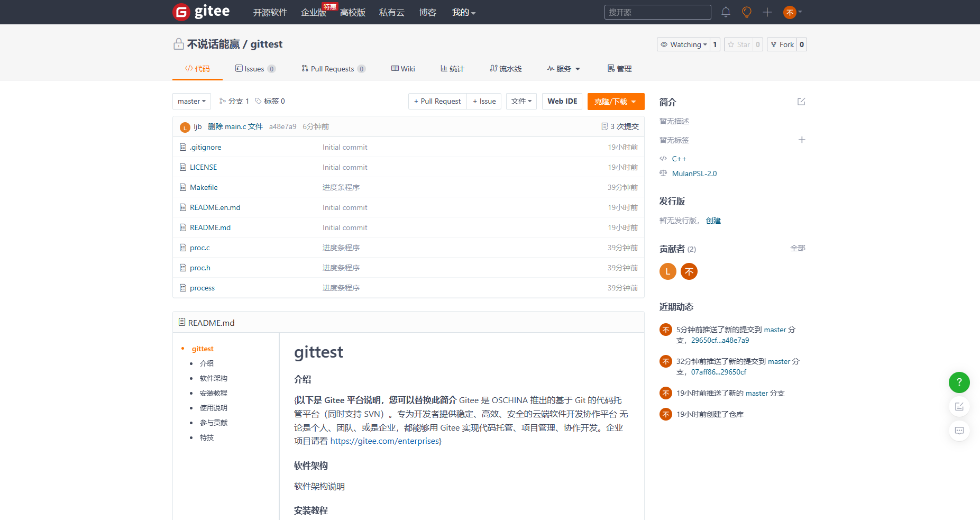Open the 克隆/下载 dropdown
The width and height of the screenshot is (980, 520).
click(616, 102)
